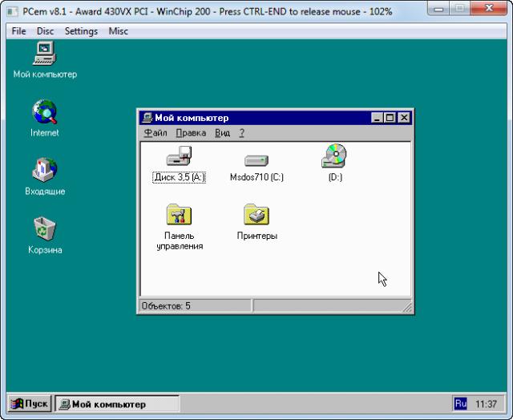This screenshot has width=513, height=420.
Task: Click the PCem application icon in the title bar
Action: tap(13, 12)
